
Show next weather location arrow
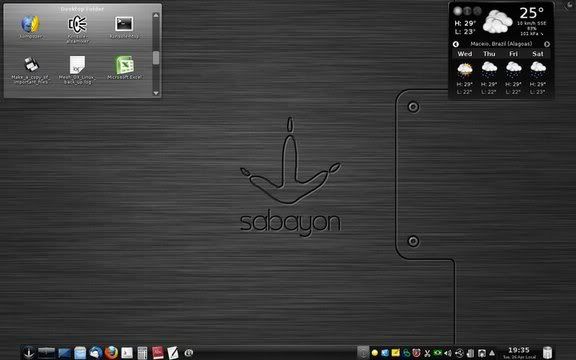coord(547,44)
